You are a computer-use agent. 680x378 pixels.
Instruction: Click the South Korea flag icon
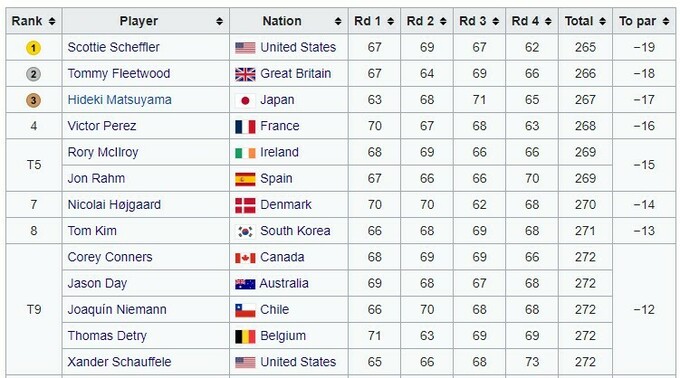pos(245,231)
